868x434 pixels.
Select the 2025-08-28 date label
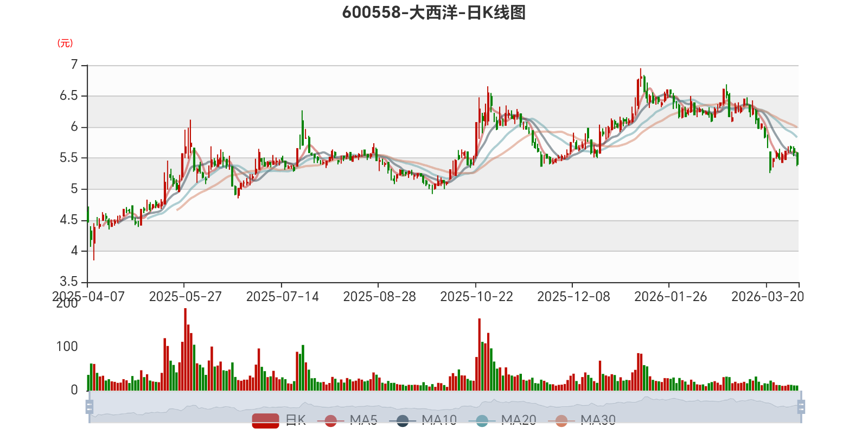coord(380,297)
